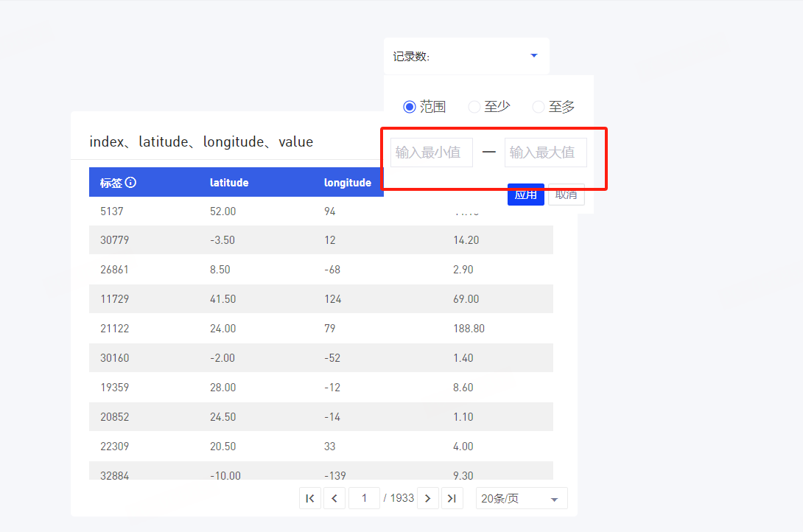Click the page number input box
Image resolution: width=803 pixels, height=532 pixels.
pyautogui.click(x=364, y=498)
